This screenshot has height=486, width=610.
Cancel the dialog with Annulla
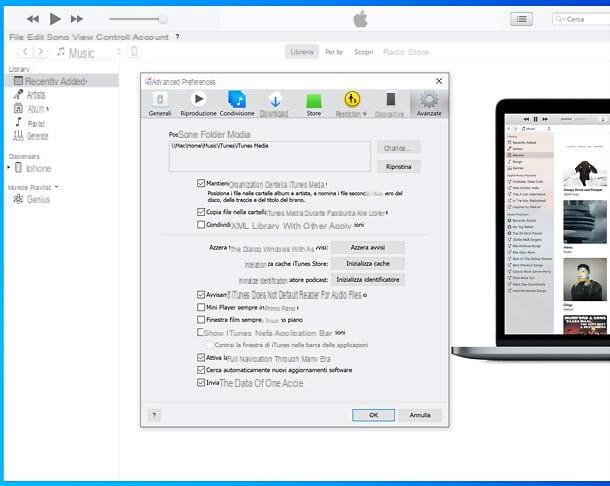420,415
